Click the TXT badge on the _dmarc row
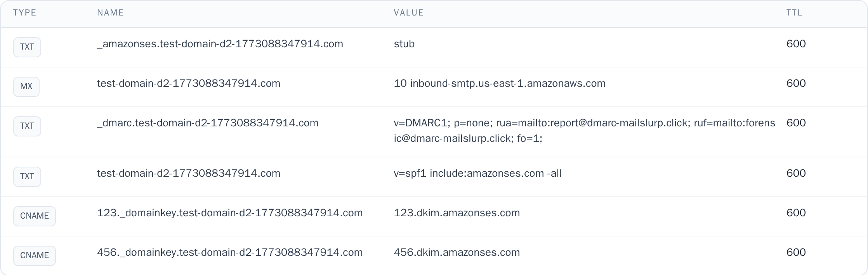This screenshot has height=276, width=868. point(27,126)
